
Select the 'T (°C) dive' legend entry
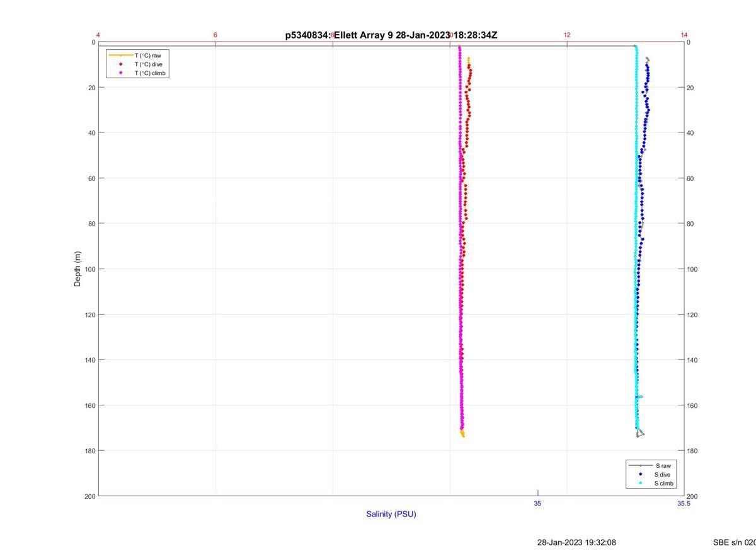click(x=148, y=64)
